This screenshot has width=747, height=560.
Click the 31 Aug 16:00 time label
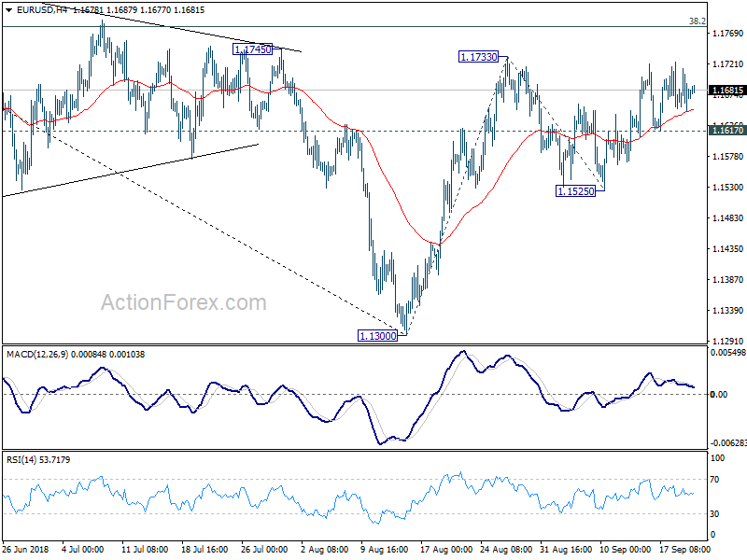tap(566, 550)
